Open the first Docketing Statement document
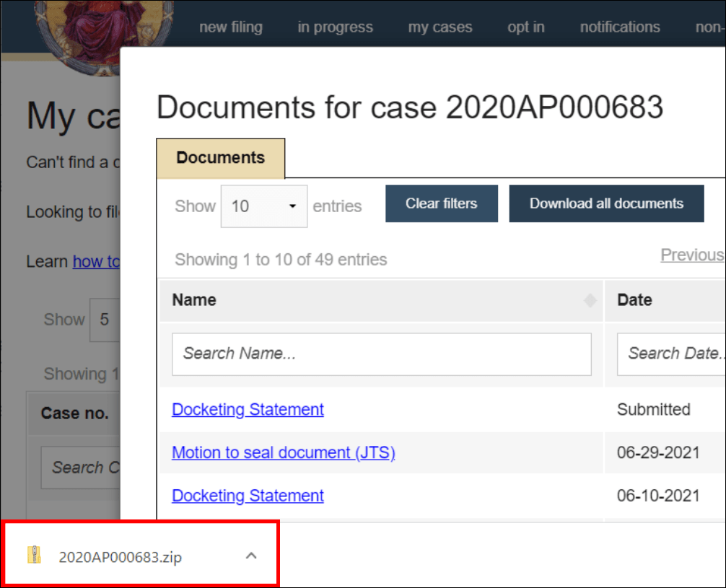This screenshot has height=588, width=726. (248, 409)
